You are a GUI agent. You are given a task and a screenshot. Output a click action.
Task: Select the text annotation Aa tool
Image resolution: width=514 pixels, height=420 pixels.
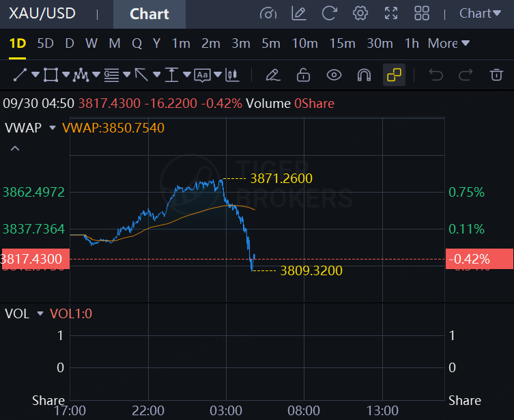[x=202, y=75]
